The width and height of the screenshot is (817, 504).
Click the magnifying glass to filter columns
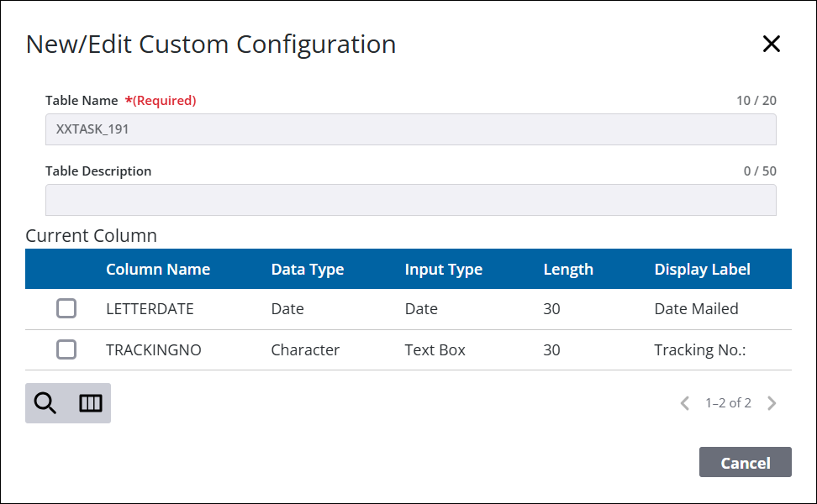[x=45, y=403]
